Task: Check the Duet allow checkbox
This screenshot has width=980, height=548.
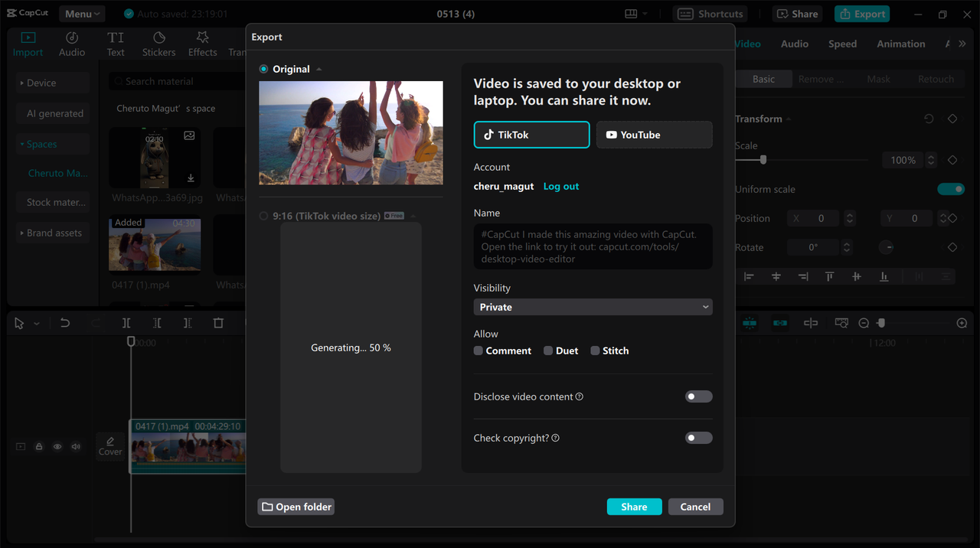Action: click(x=548, y=351)
